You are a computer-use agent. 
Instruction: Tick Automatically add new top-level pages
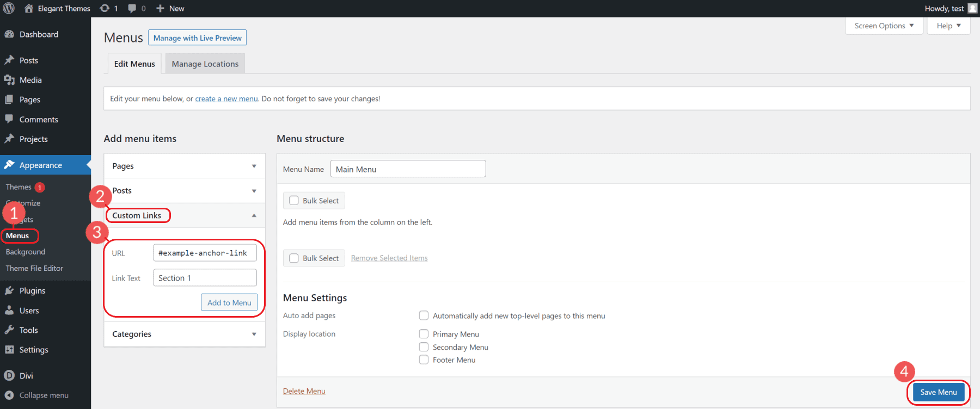pos(424,315)
